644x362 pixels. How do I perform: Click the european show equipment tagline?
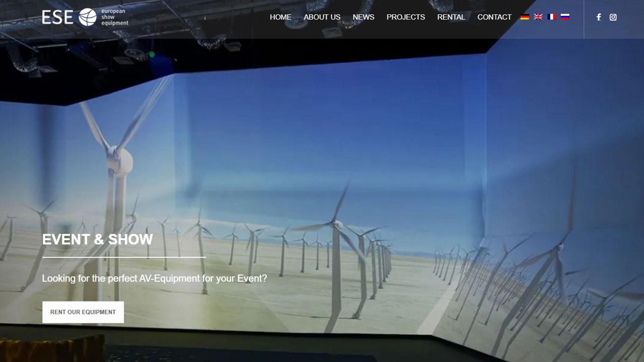tap(115, 17)
